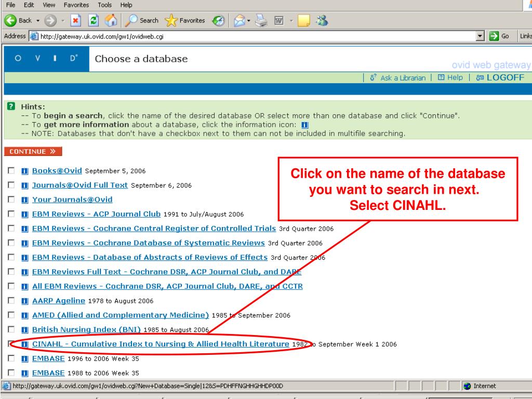Screen dimensions: 532x399
Task: Open the Favorites menu
Action: coord(76,5)
